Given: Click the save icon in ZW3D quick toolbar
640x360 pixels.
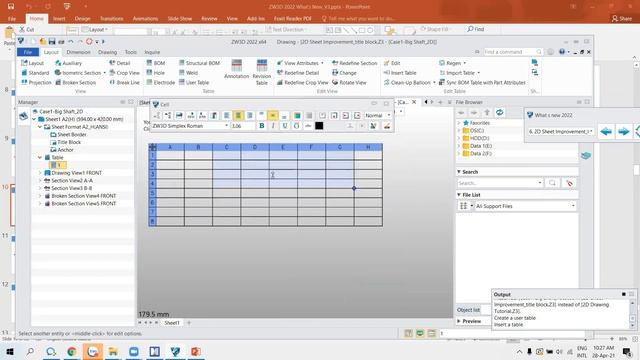Looking at the screenshot, I should click(x=52, y=42).
